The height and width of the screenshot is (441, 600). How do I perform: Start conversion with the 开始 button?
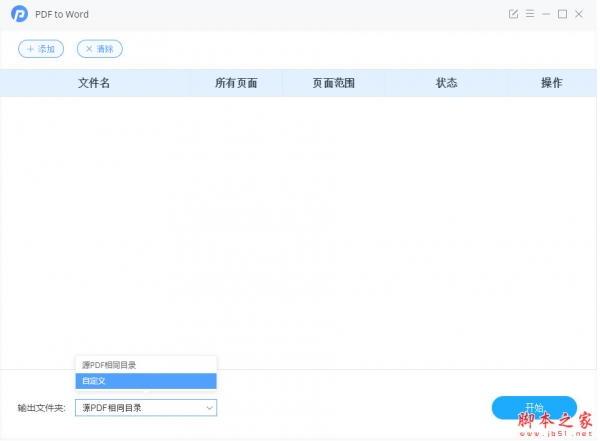tap(534, 408)
